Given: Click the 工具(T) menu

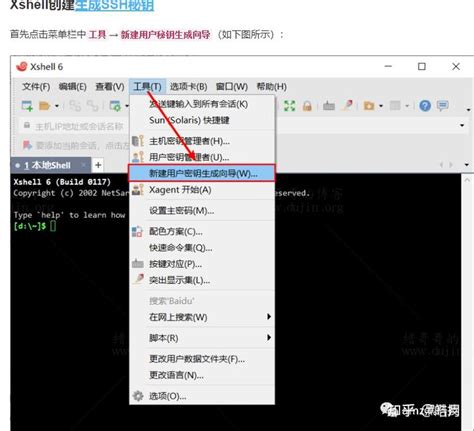Looking at the screenshot, I should click(x=147, y=87).
